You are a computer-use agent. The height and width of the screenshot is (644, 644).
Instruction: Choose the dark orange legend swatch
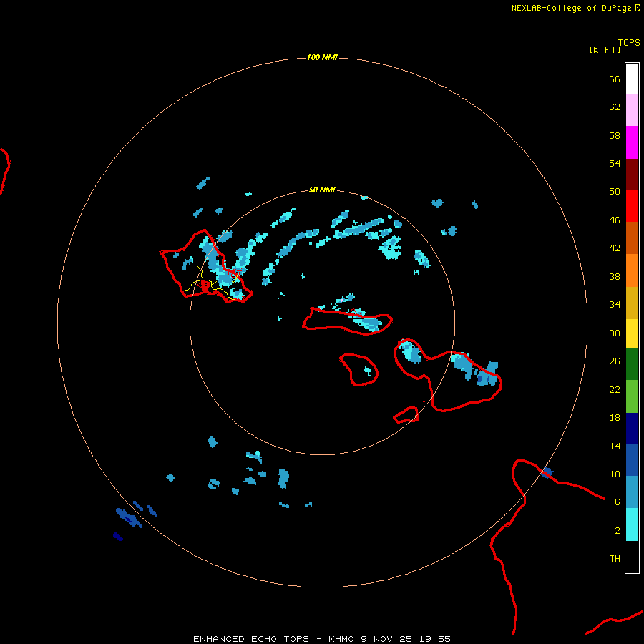pyautogui.click(x=632, y=238)
